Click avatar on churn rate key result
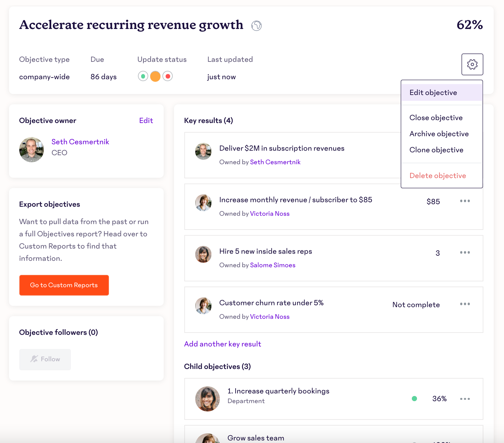This screenshot has height=443, width=504. (x=203, y=306)
